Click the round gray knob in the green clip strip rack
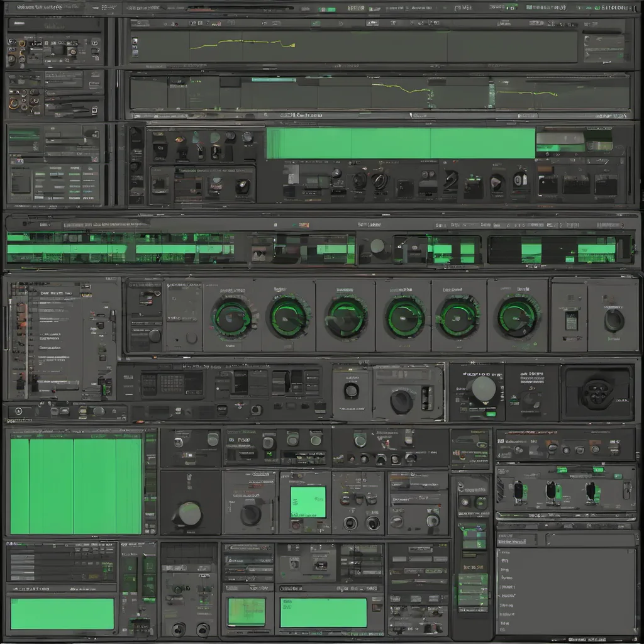This screenshot has height=644, width=644. (x=377, y=247)
